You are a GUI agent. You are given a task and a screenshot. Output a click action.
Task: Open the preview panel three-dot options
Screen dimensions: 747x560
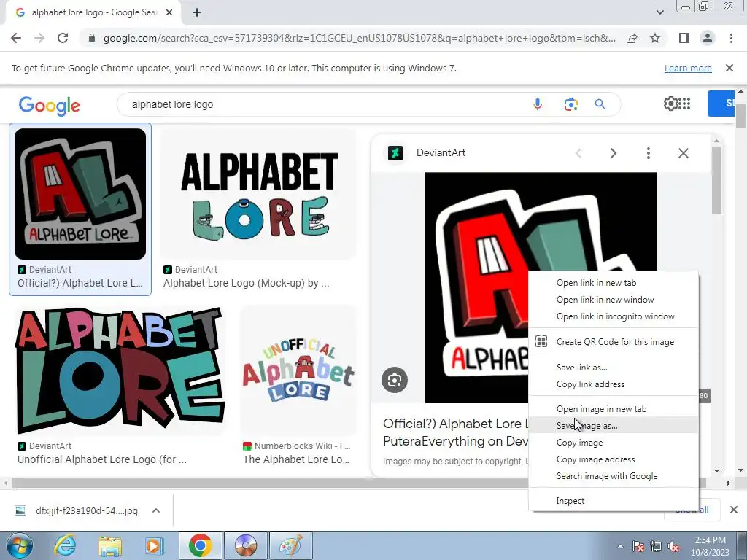648,153
